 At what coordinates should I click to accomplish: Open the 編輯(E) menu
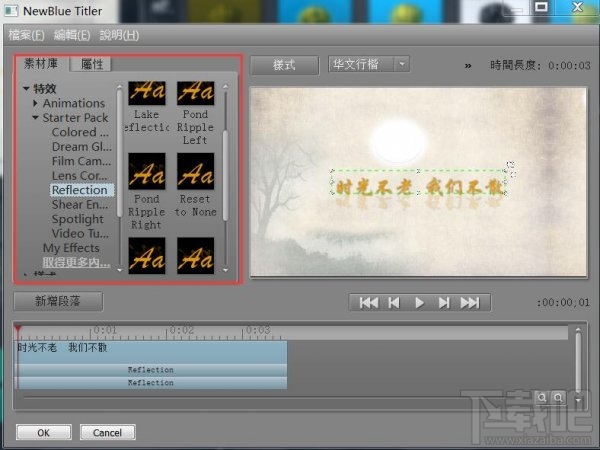72,35
